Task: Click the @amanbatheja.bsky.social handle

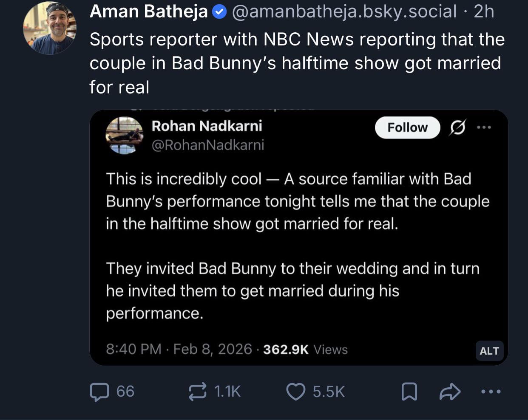Action: tap(344, 12)
